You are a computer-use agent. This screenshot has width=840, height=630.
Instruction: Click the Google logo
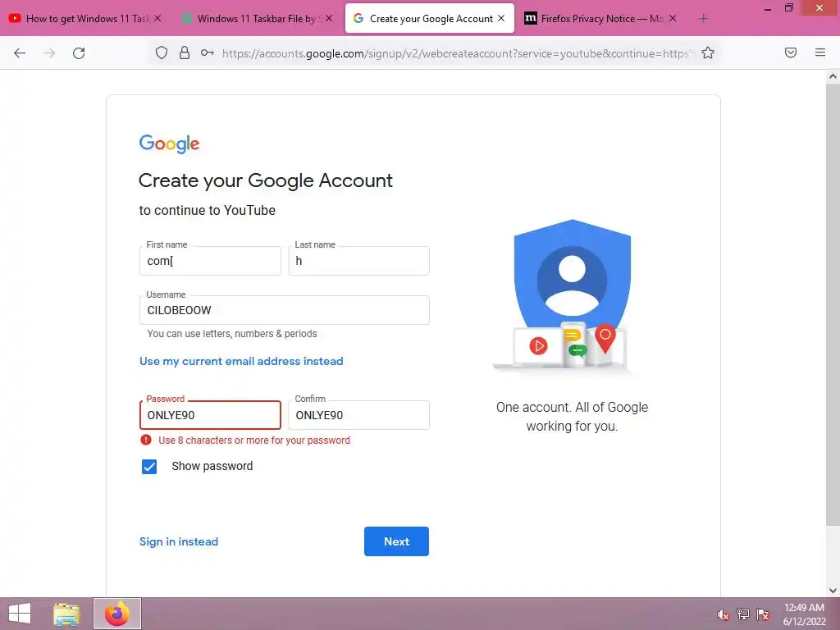169,144
